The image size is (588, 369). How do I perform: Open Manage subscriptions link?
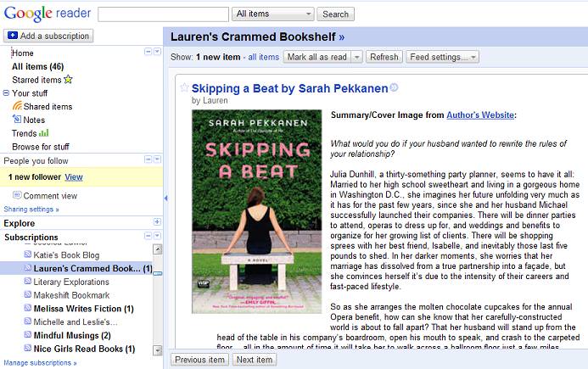tap(40, 362)
